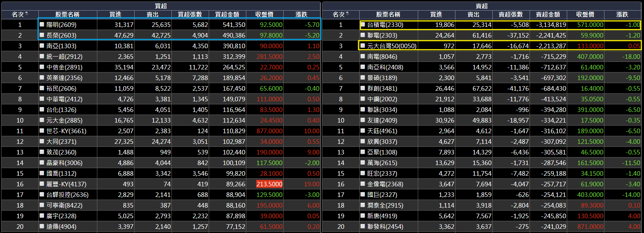
Task: Open stock 台驊投控(2636)
Action: pyautogui.click(x=67, y=195)
